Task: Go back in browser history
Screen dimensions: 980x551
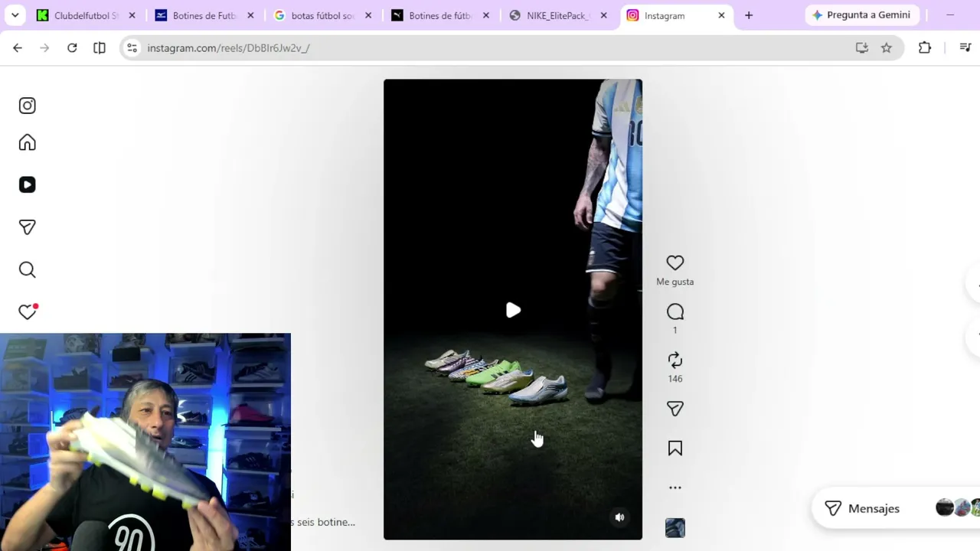Action: [x=18, y=47]
